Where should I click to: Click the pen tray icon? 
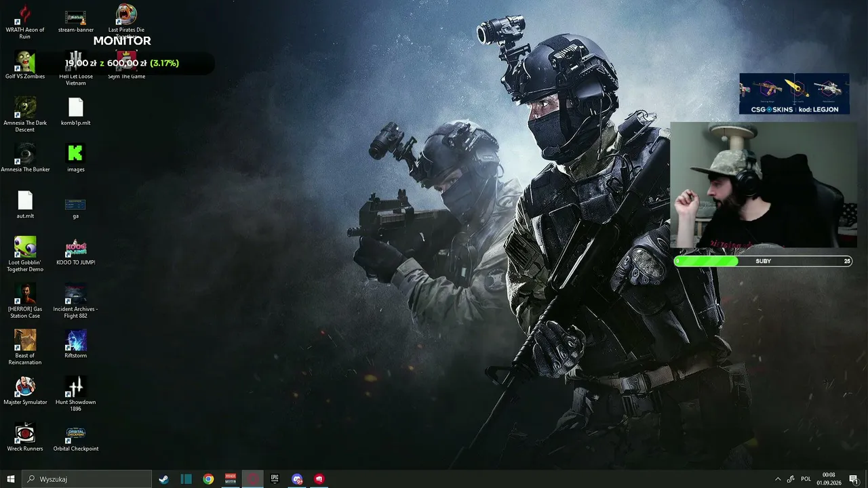791,479
